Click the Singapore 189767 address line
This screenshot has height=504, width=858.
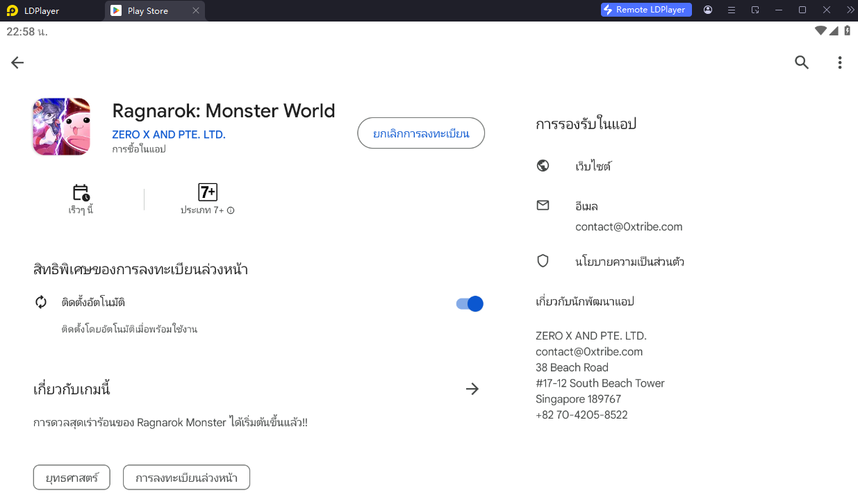(578, 399)
